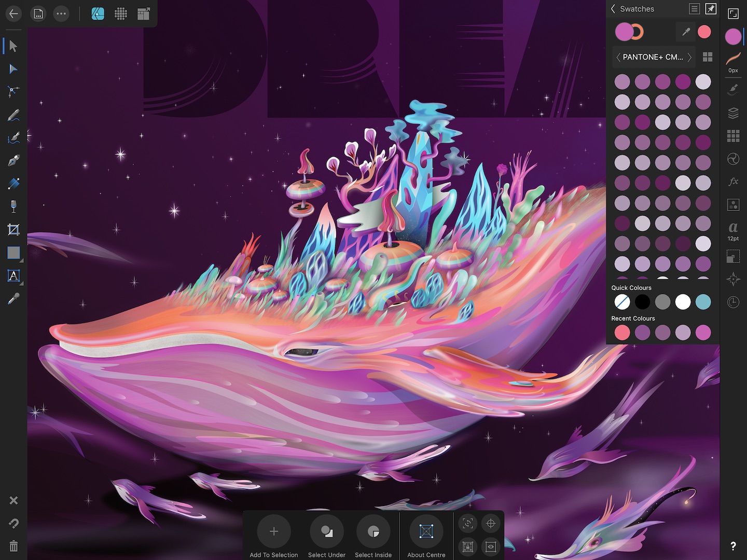Tap the trash delete icon
Screen dimensions: 747x560
tap(13, 546)
